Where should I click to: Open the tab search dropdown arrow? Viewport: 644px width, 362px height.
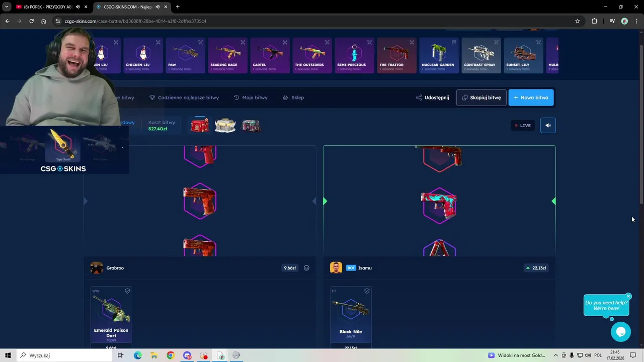7,7
